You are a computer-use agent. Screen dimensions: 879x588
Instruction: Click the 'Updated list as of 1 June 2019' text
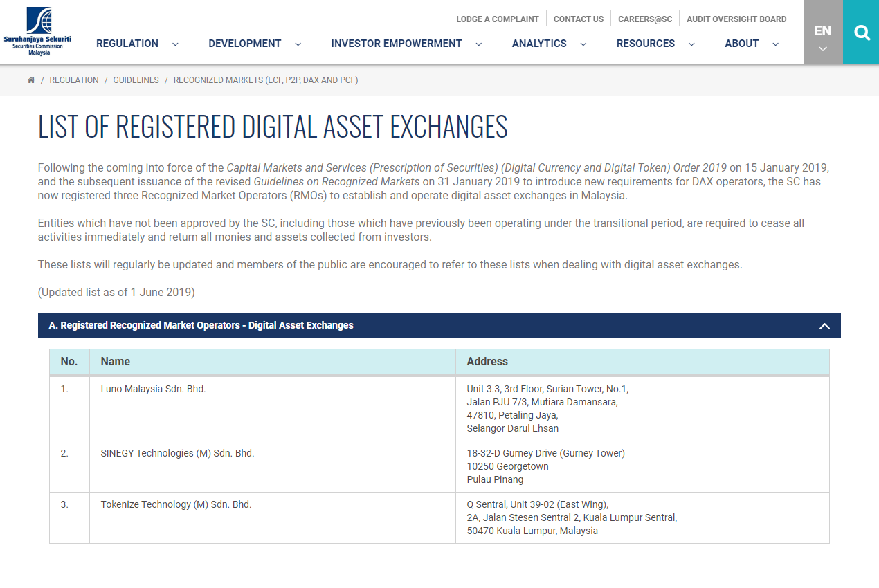(116, 292)
